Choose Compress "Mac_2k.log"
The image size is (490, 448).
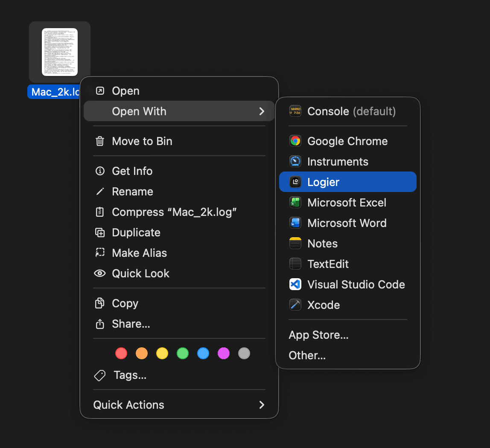(179, 212)
